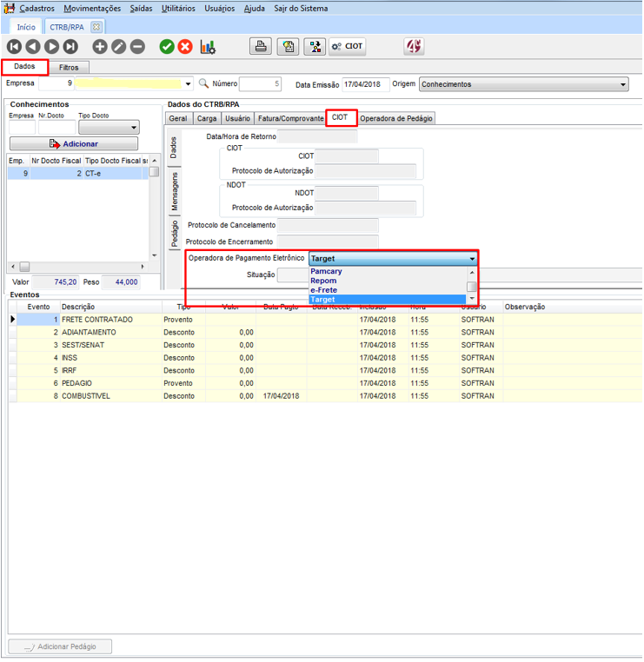Open chart report settings icon
This screenshot has height=662, width=644.
pos(208,47)
